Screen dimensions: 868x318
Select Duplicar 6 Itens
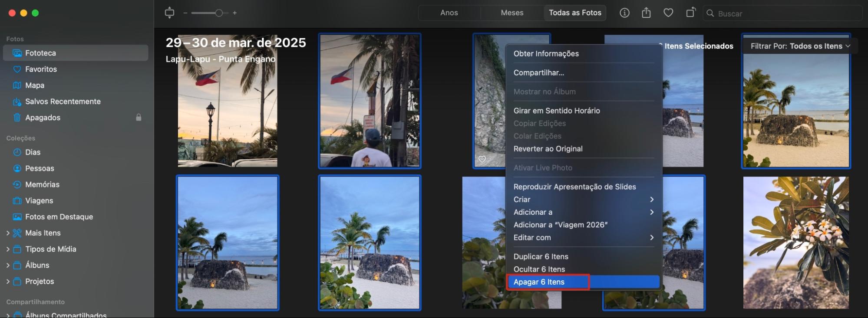click(x=584, y=256)
